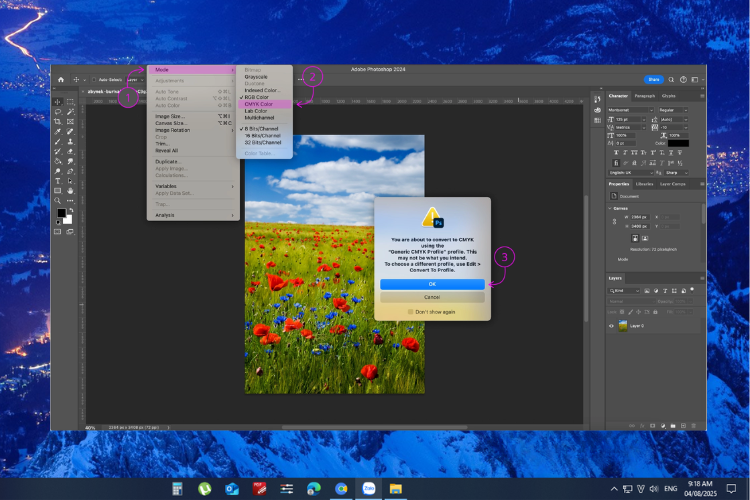This screenshot has height=500, width=750.
Task: Select the Horizontal Type tool
Action: point(58,181)
